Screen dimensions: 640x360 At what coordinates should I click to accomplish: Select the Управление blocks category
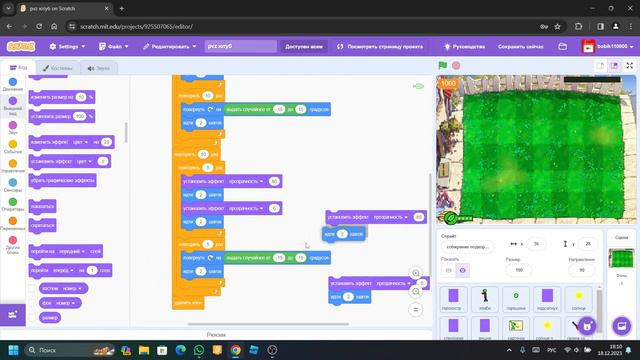point(13,166)
